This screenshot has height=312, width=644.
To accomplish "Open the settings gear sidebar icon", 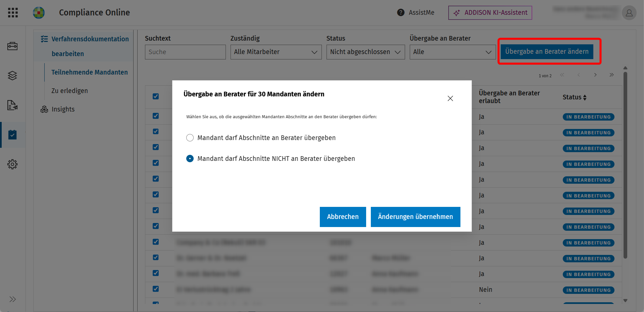I will [x=12, y=164].
